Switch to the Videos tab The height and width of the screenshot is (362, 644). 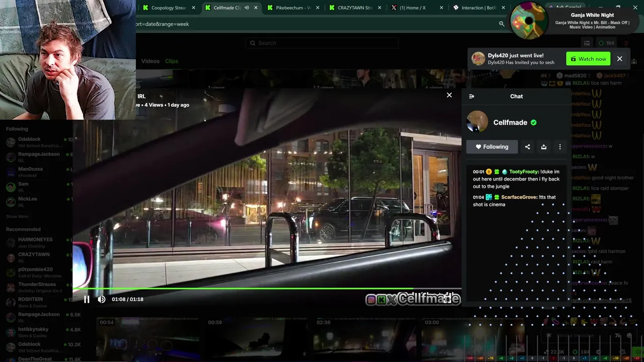pos(150,61)
